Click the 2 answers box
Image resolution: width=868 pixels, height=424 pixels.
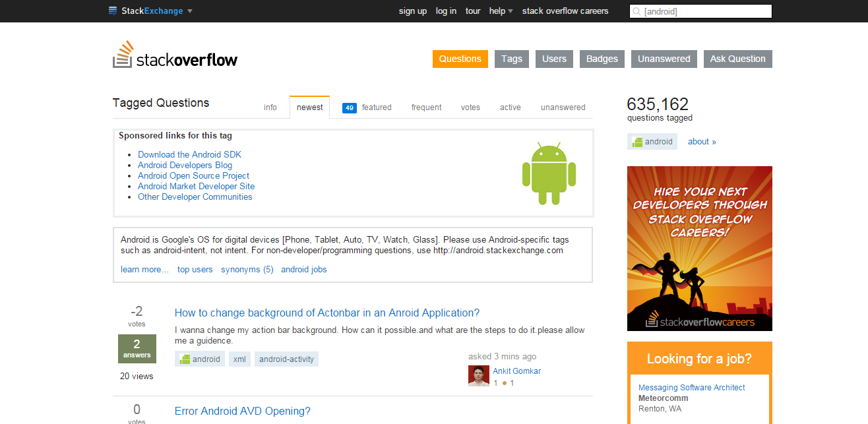point(137,349)
